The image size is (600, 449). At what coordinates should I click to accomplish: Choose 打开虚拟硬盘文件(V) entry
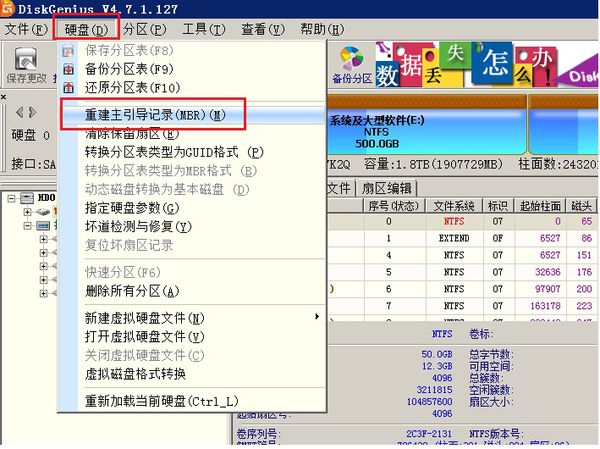tap(192, 336)
